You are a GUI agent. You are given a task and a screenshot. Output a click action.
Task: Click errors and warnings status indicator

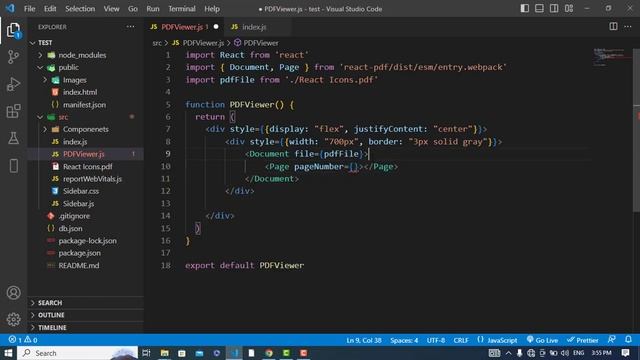click(23, 340)
